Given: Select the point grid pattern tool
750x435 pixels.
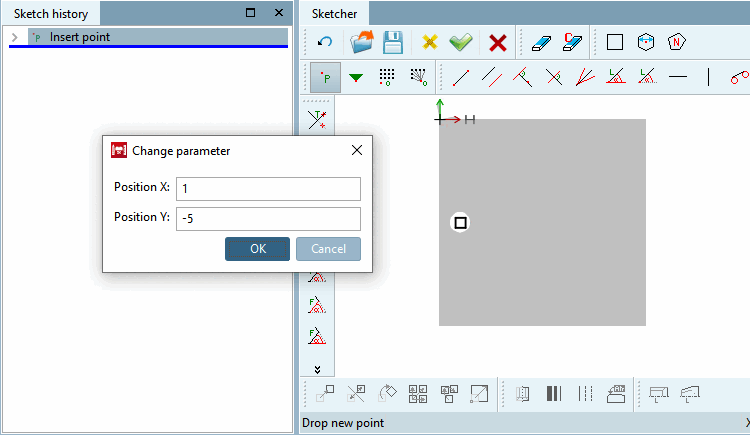Looking at the screenshot, I should (386, 77).
